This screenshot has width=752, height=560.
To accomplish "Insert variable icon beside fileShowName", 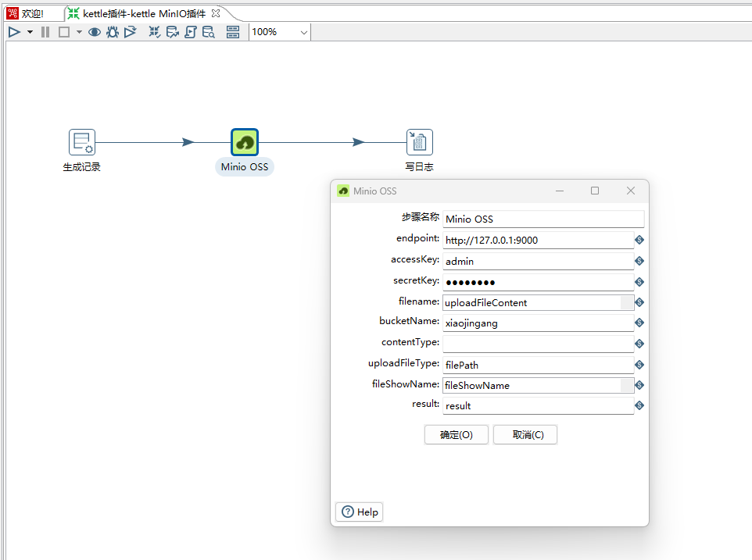I will coord(639,385).
